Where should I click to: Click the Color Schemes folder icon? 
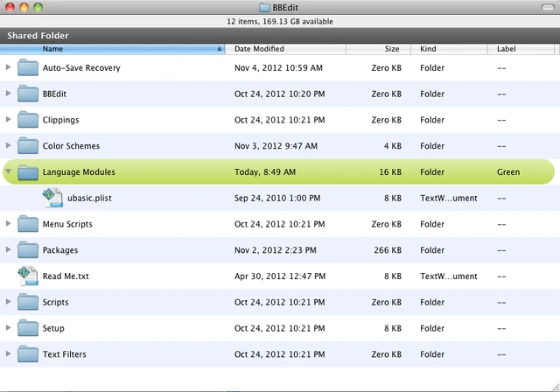[28, 145]
